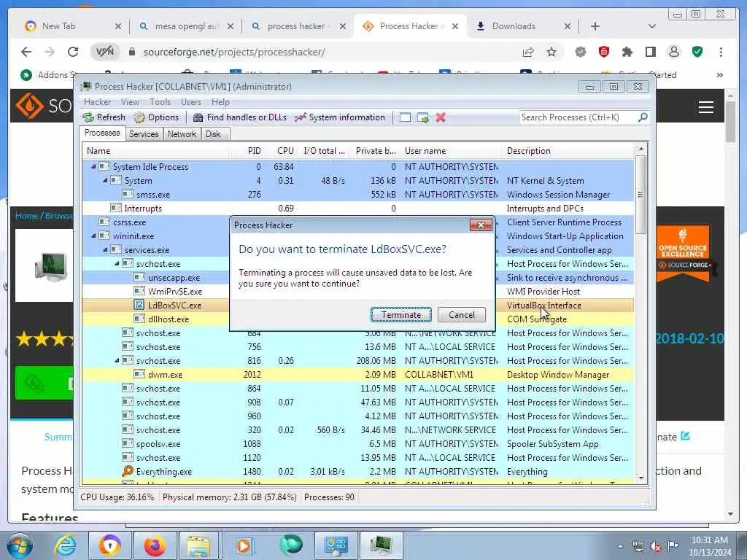Click the process list scroll-up arrow
Image resolution: width=747 pixels, height=560 pixels.
tap(641, 149)
